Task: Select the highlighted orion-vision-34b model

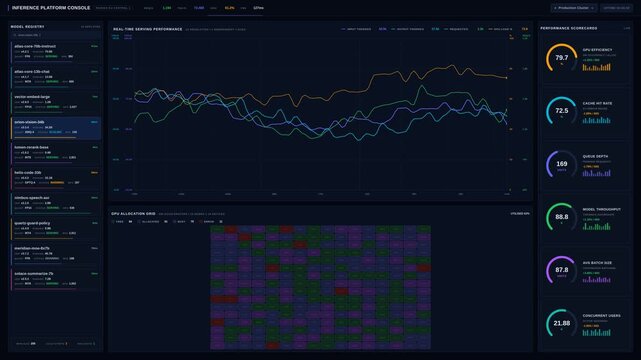Action: point(55,128)
